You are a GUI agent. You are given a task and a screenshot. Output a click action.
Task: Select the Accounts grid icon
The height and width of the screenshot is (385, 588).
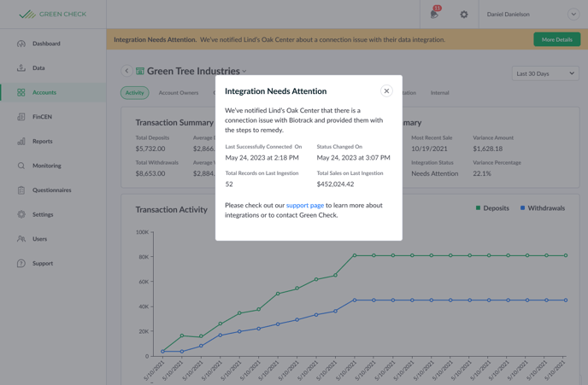pyautogui.click(x=21, y=92)
